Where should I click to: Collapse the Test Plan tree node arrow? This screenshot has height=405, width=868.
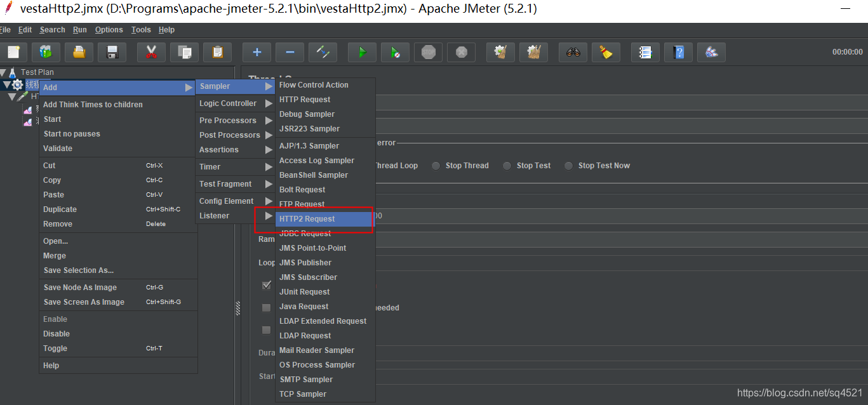pyautogui.click(x=3, y=72)
